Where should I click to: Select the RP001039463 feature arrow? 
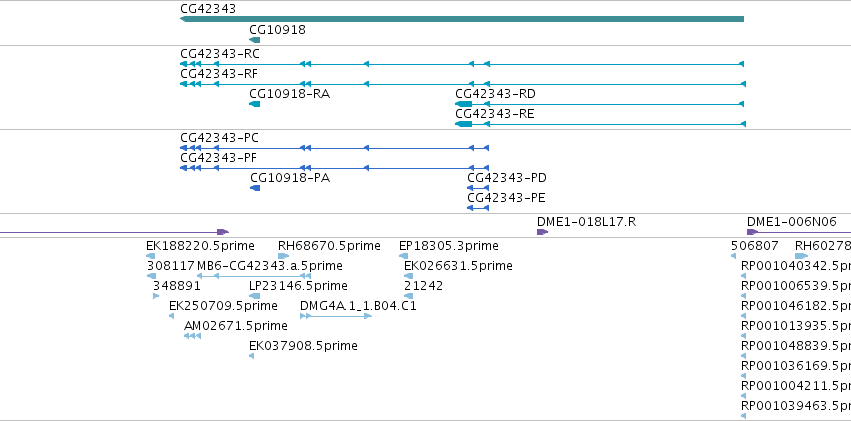tap(744, 416)
